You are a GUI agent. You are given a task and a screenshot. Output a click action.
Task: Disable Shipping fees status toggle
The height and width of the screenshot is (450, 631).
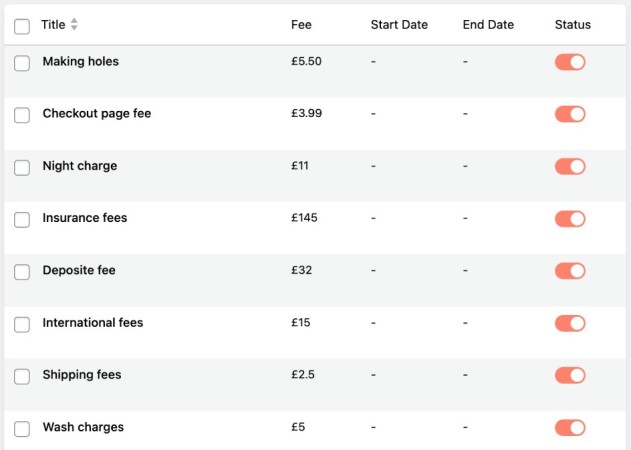570,375
